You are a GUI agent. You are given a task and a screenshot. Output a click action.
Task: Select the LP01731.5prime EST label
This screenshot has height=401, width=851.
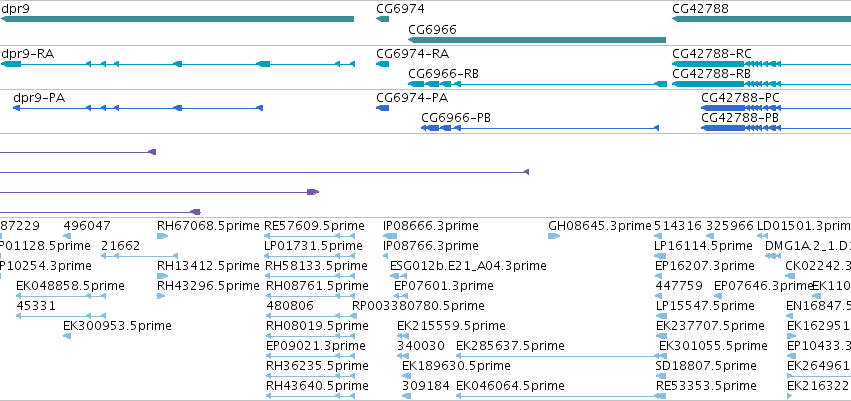(313, 246)
